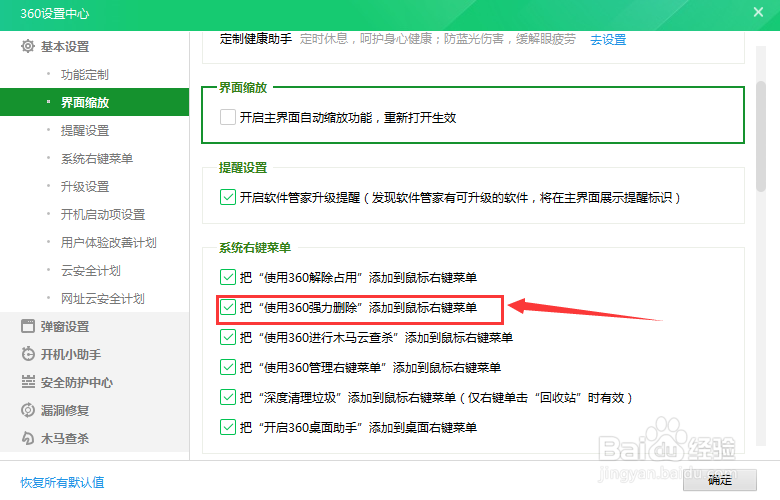Uncheck 开启软件管家升级提醒 checkbox

tap(228, 198)
